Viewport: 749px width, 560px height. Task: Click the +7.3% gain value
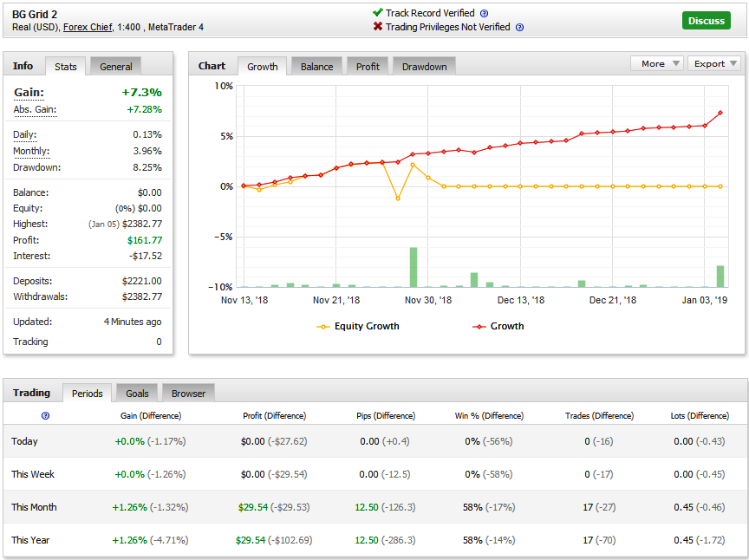(x=142, y=92)
